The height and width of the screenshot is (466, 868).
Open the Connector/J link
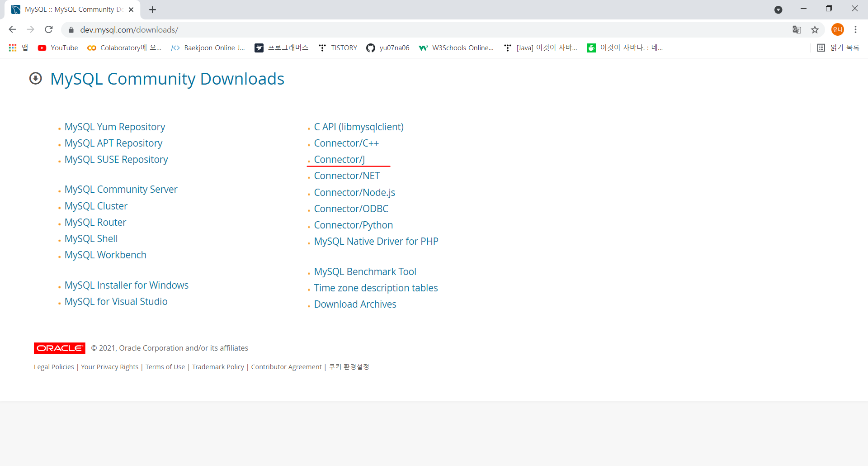[x=340, y=159]
